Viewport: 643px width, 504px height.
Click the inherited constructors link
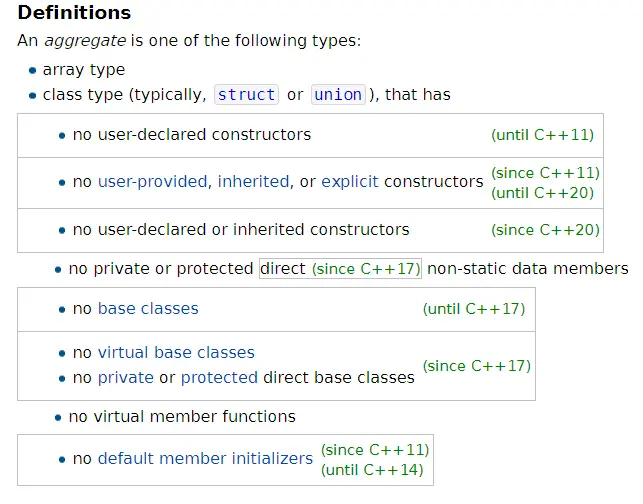coord(253,182)
